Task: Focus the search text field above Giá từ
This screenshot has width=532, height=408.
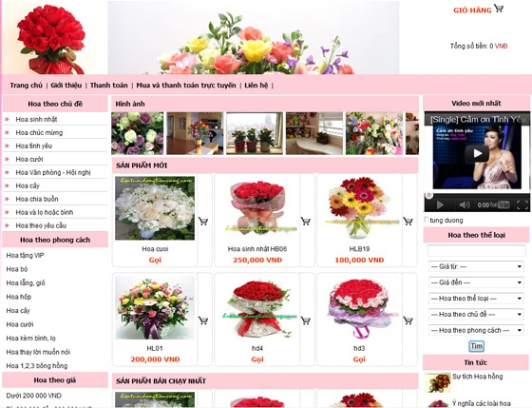Action: click(476, 251)
